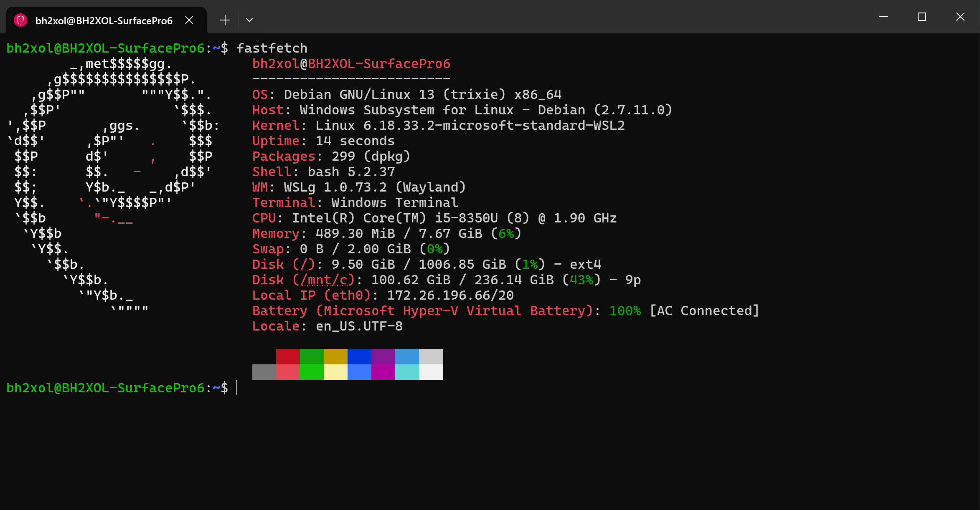The height and width of the screenshot is (510, 980).
Task: Click the dark gray color block
Action: click(264, 372)
